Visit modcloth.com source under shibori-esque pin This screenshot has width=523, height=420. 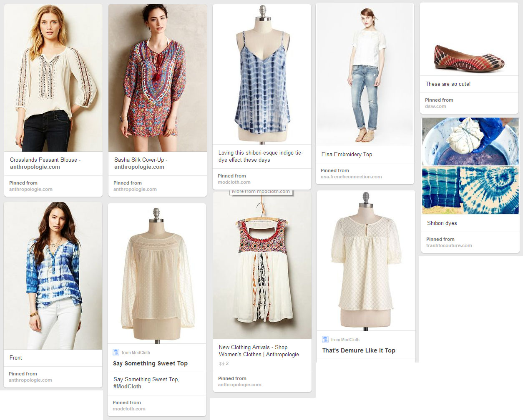(234, 182)
